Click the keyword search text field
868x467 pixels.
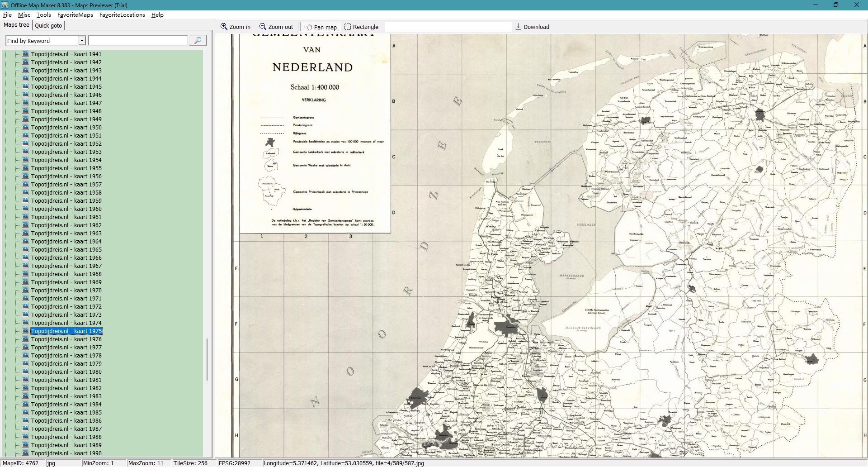[x=137, y=41]
